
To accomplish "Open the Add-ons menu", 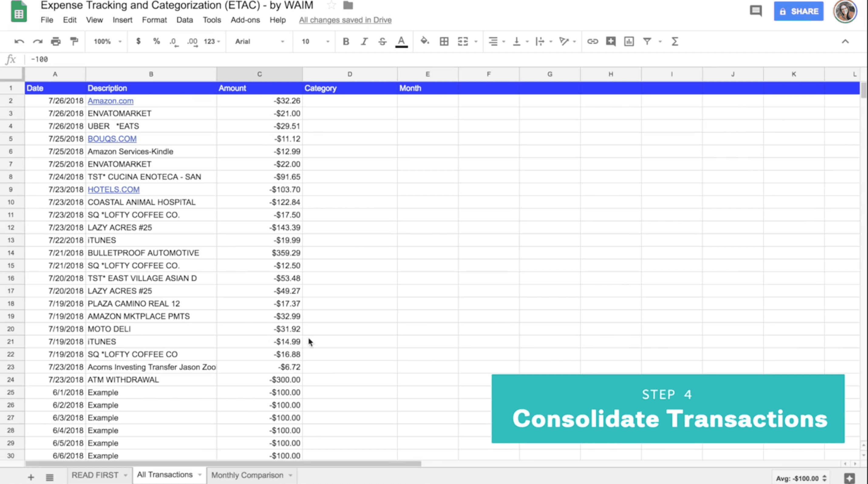I will (245, 20).
